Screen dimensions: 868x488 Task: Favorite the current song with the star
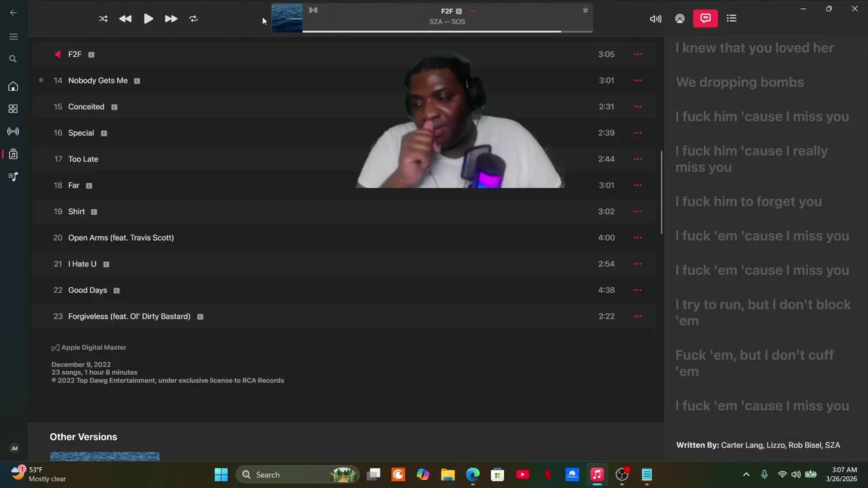click(585, 10)
